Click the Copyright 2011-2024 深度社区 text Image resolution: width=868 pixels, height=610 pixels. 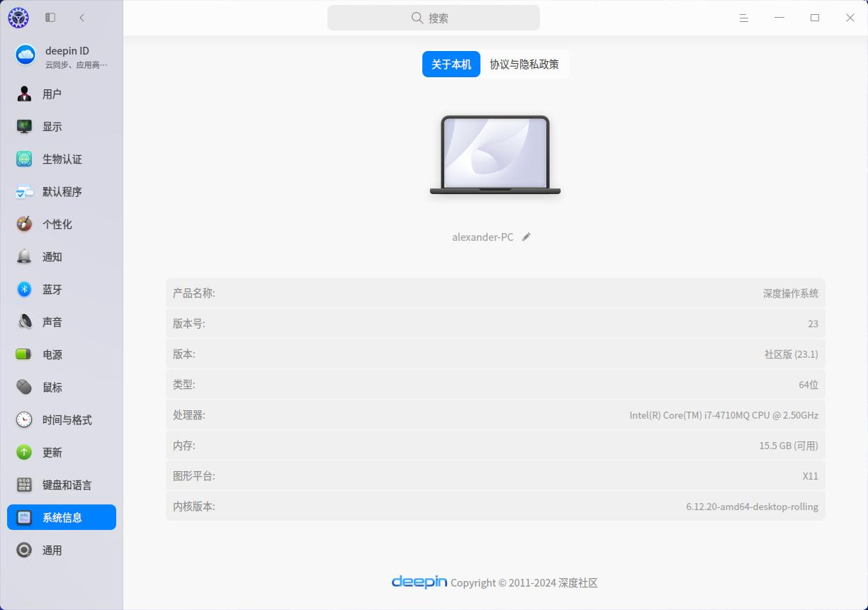point(524,582)
